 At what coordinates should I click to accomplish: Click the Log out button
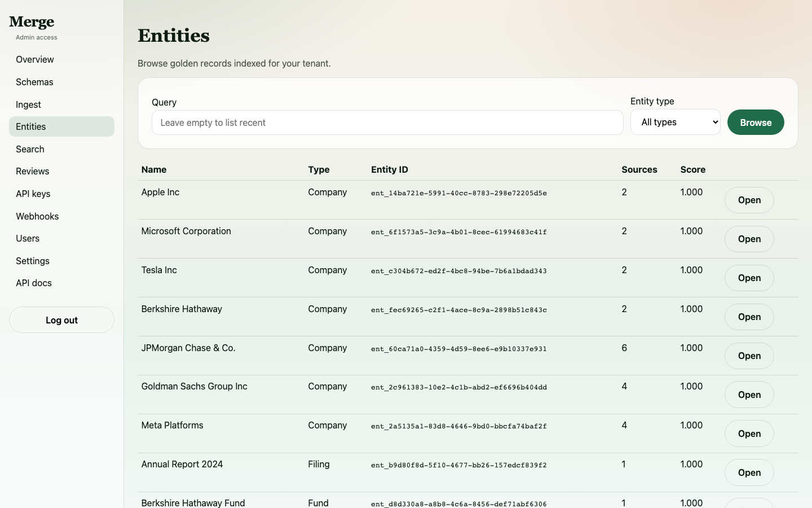coord(61,320)
